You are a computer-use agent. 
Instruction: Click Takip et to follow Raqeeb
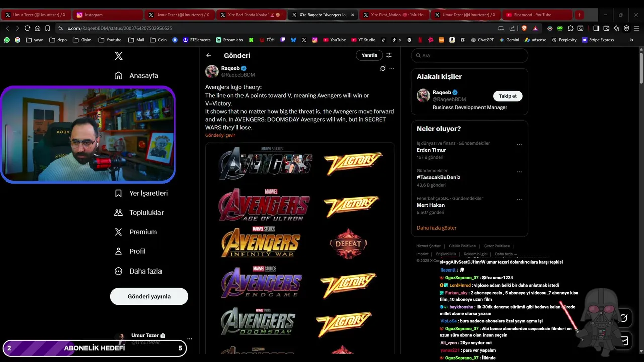(x=508, y=96)
